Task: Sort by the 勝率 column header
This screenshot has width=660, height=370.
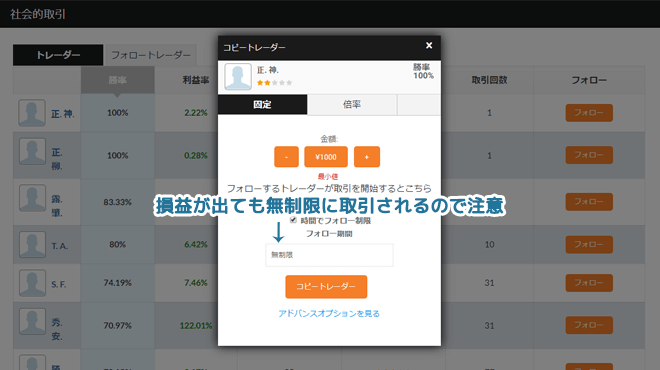Action: [117, 80]
